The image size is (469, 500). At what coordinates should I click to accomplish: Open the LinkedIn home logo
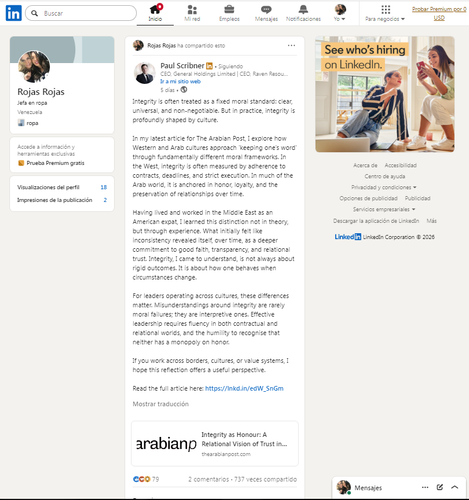point(14,13)
